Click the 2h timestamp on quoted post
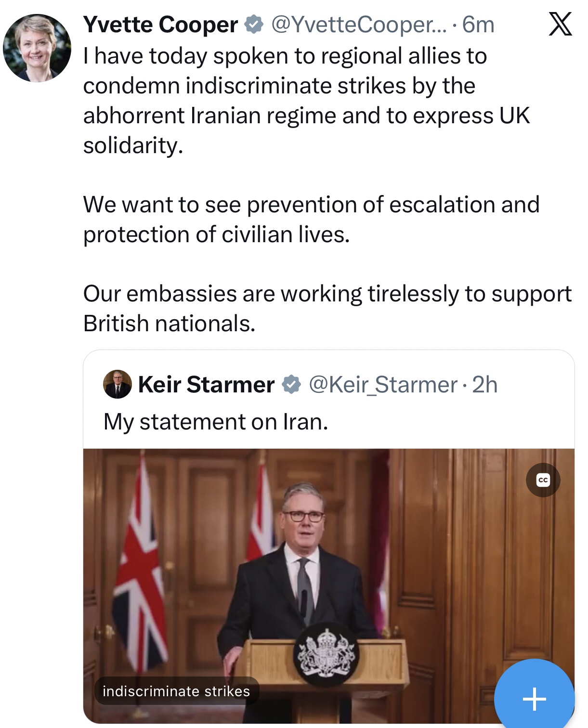 click(x=484, y=385)
